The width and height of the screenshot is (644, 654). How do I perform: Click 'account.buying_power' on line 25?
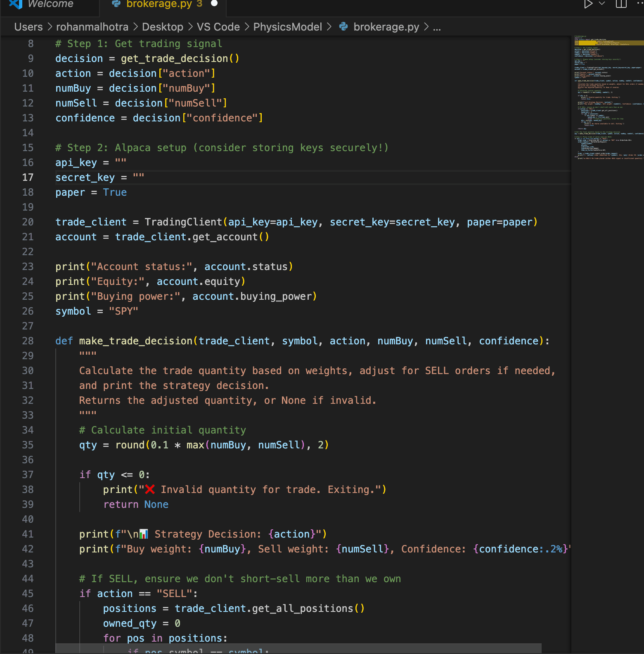pyautogui.click(x=252, y=296)
